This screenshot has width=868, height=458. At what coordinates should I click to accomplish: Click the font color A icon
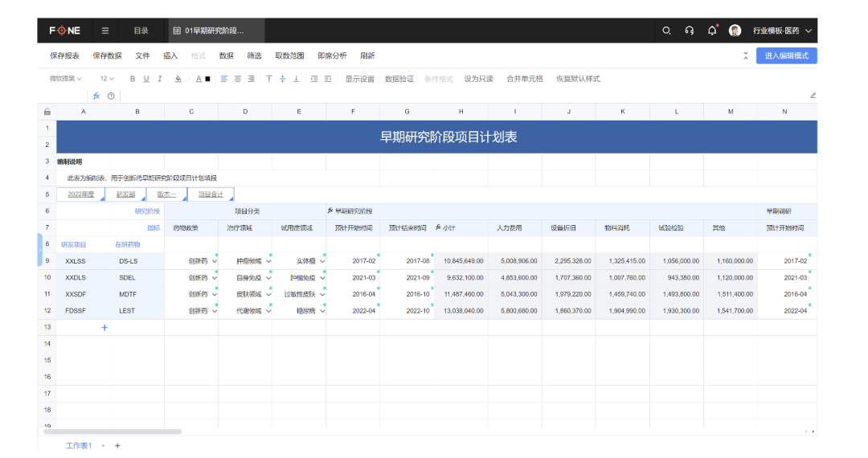(199, 79)
